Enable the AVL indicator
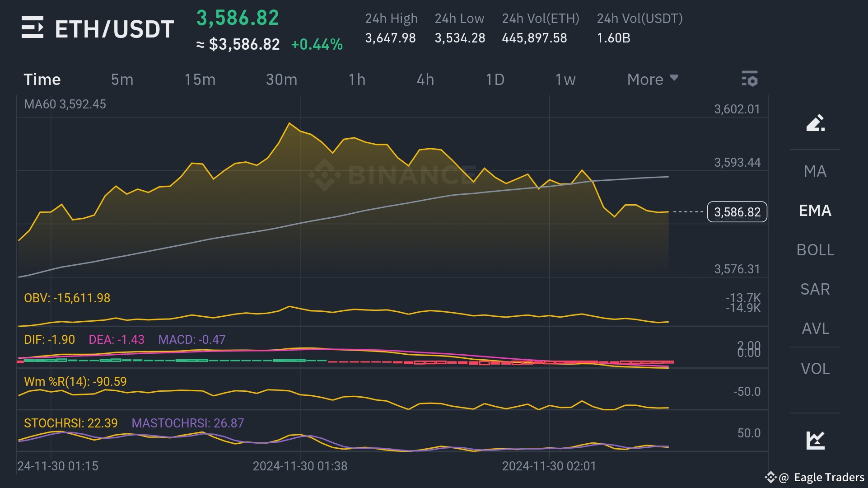Image resolution: width=868 pixels, height=488 pixels. click(x=815, y=328)
